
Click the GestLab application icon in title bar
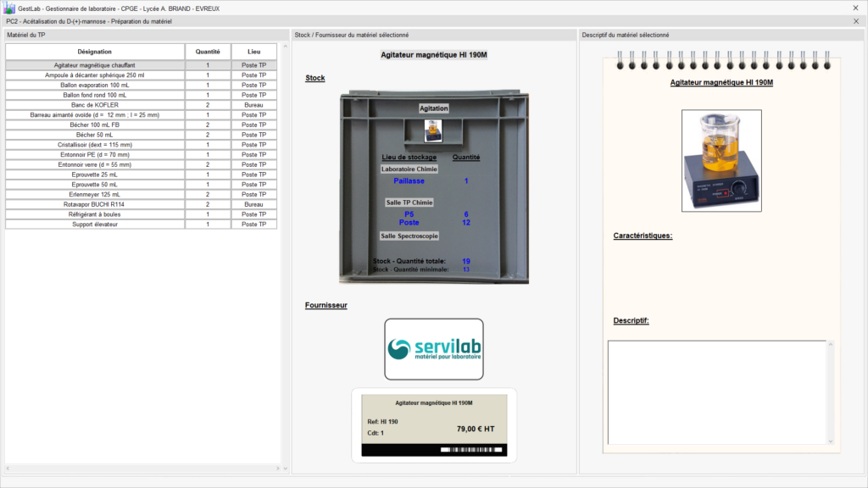[9, 8]
